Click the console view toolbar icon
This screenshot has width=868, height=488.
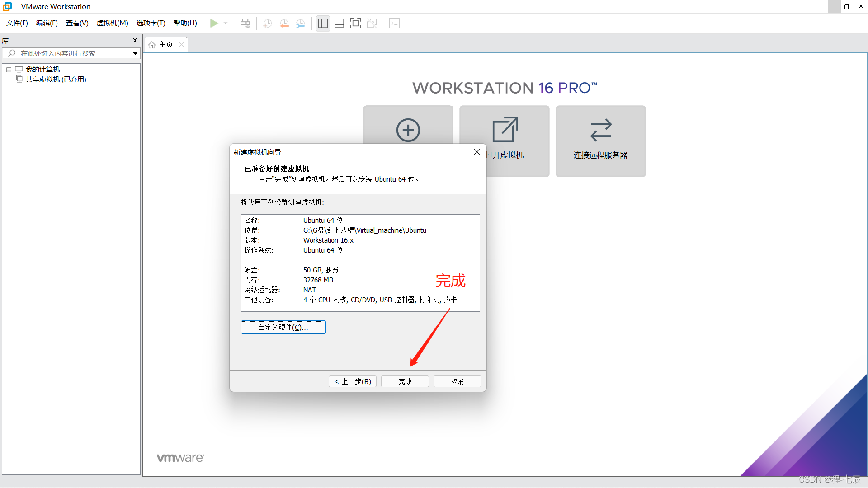pos(394,23)
